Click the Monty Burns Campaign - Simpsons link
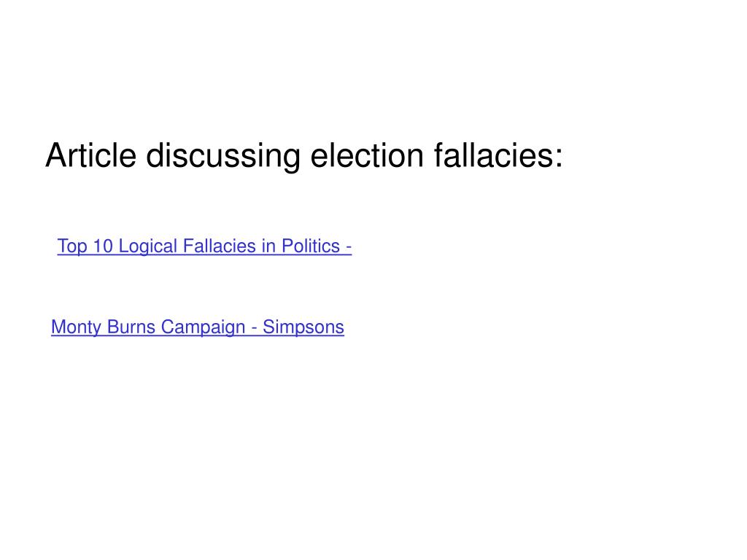The image size is (747, 560). tap(197, 327)
